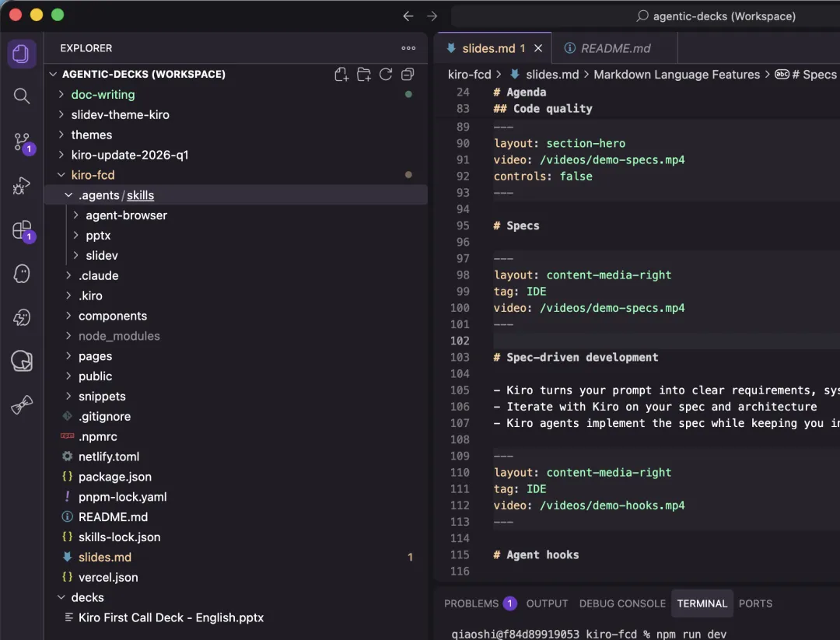Screen dimensions: 840x640
Task: Click the netlify.toml gear icon
Action: [x=67, y=456]
